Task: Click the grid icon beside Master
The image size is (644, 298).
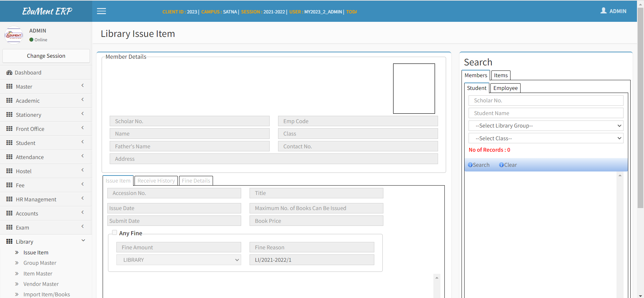Action: [x=9, y=86]
